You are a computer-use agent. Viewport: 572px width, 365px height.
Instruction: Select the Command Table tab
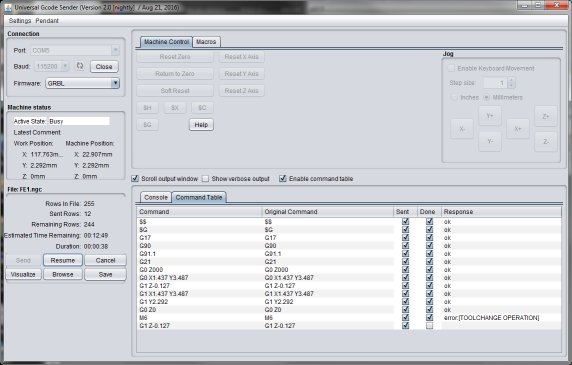pyautogui.click(x=199, y=197)
